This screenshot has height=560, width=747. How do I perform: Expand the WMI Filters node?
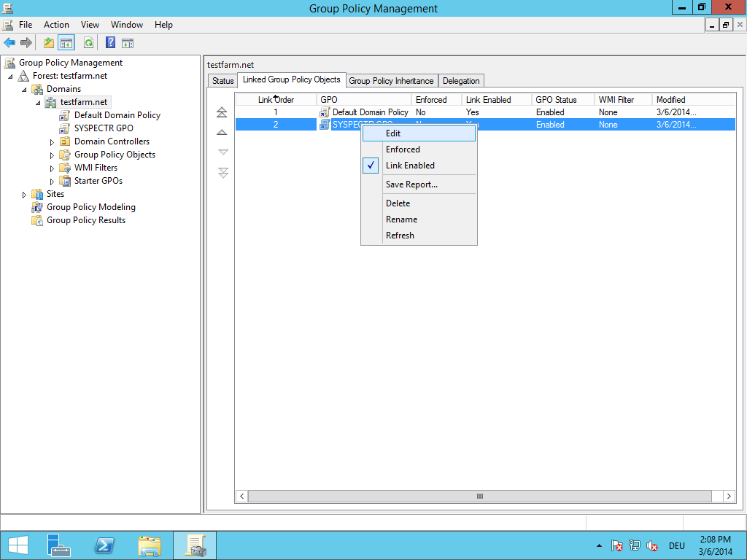[x=52, y=168]
